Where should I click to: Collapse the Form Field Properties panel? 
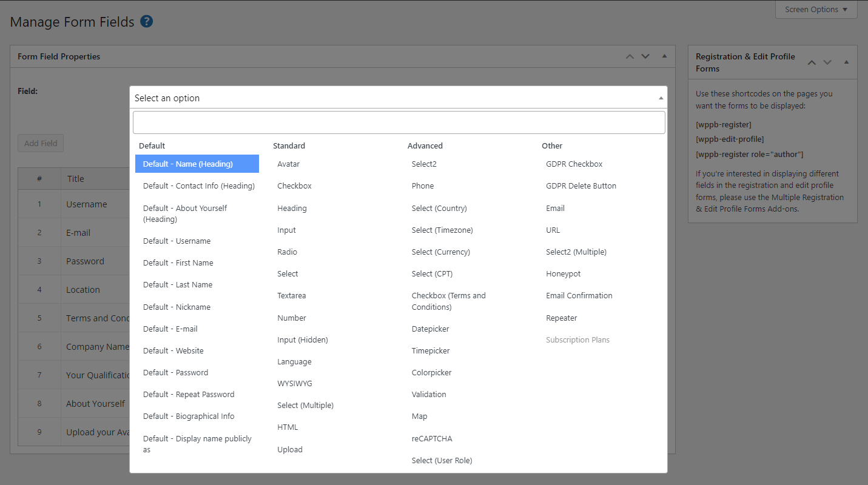(x=664, y=56)
